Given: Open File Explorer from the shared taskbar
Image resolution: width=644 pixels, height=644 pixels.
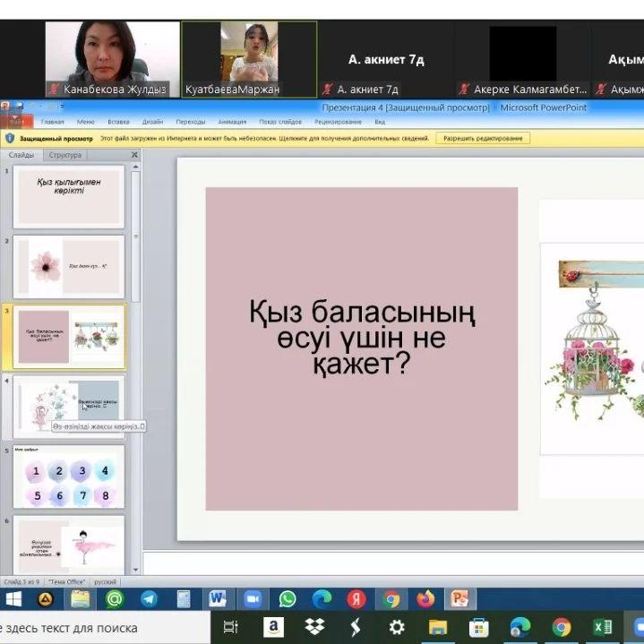Looking at the screenshot, I should tap(80, 599).
